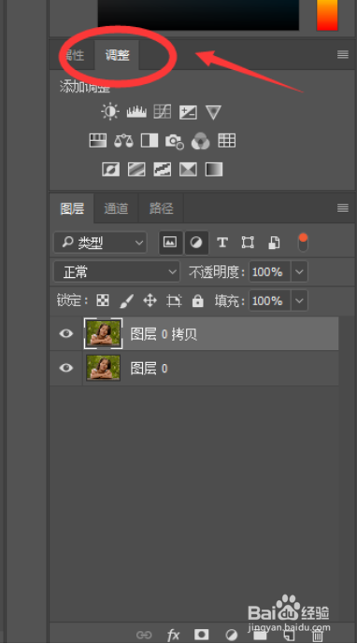
Task: Open the 不透明度 slider arrow
Action: (x=299, y=272)
